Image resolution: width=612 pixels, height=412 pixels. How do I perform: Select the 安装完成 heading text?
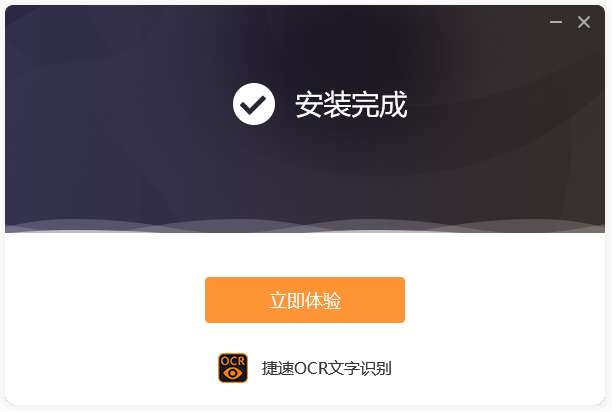pos(351,105)
